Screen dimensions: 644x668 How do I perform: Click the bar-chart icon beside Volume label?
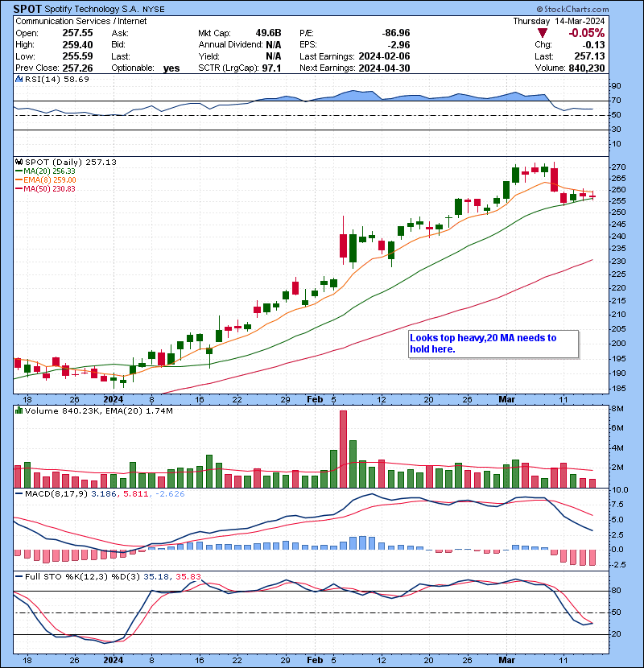coord(19,410)
